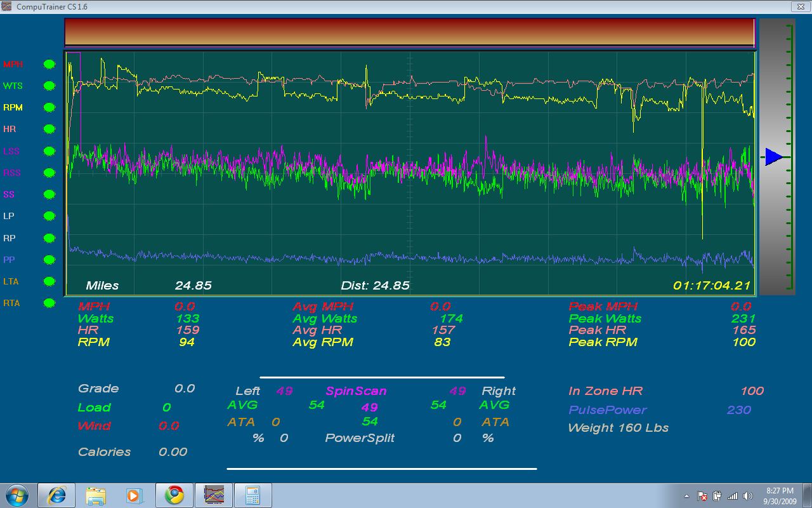Image resolution: width=812 pixels, height=508 pixels.
Task: Click the power plug tray icon
Action: [x=717, y=496]
